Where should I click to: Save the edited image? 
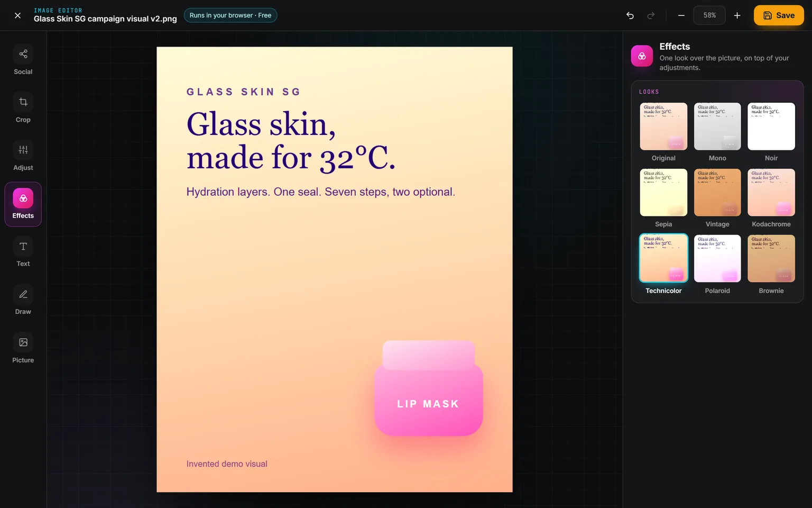click(x=779, y=15)
